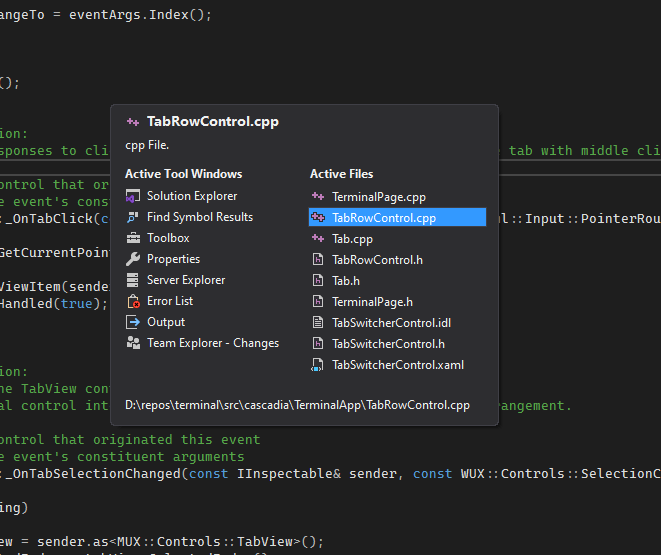Open TabRowControl.h from Active Files
This screenshot has width=661, height=555.
(x=377, y=260)
